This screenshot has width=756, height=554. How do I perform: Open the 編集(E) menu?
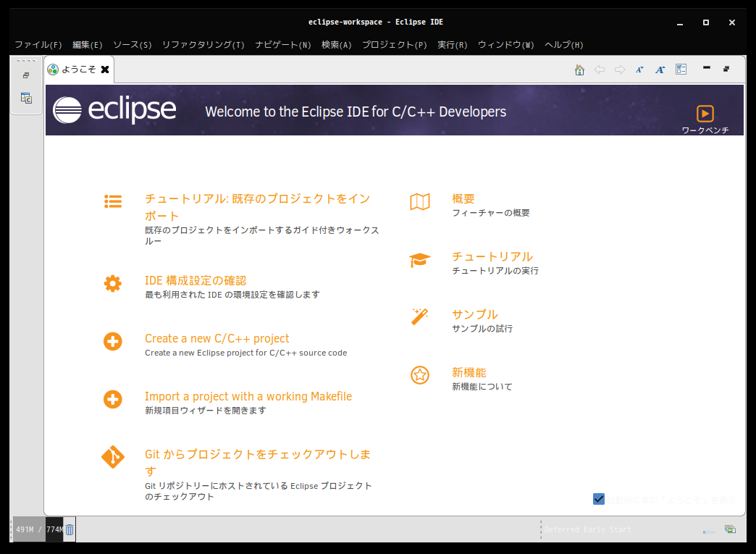[88, 45]
